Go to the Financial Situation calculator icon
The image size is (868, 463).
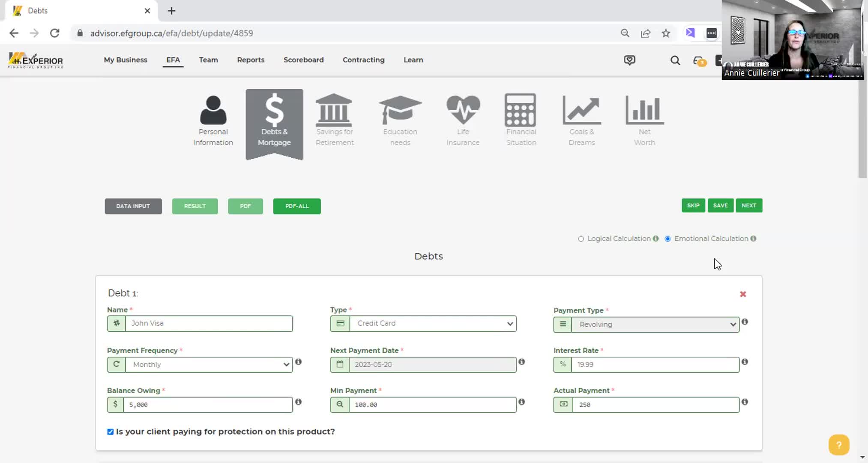[x=521, y=110]
